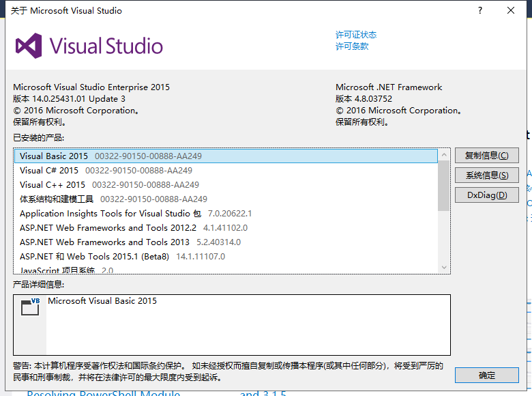Select Visual Basic 2015 product row
The width and height of the screenshot is (532, 396).
226,156
